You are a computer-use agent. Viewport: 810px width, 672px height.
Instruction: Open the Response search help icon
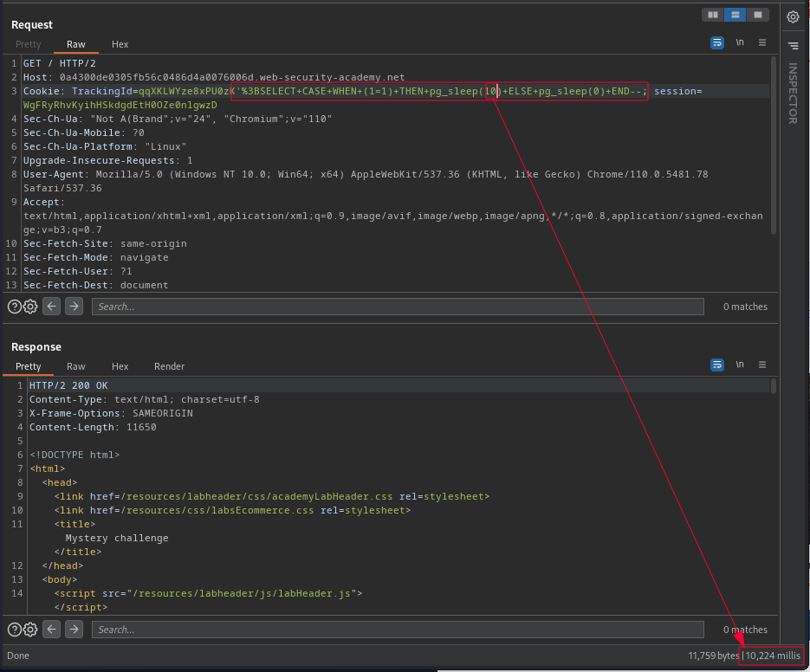[15, 630]
